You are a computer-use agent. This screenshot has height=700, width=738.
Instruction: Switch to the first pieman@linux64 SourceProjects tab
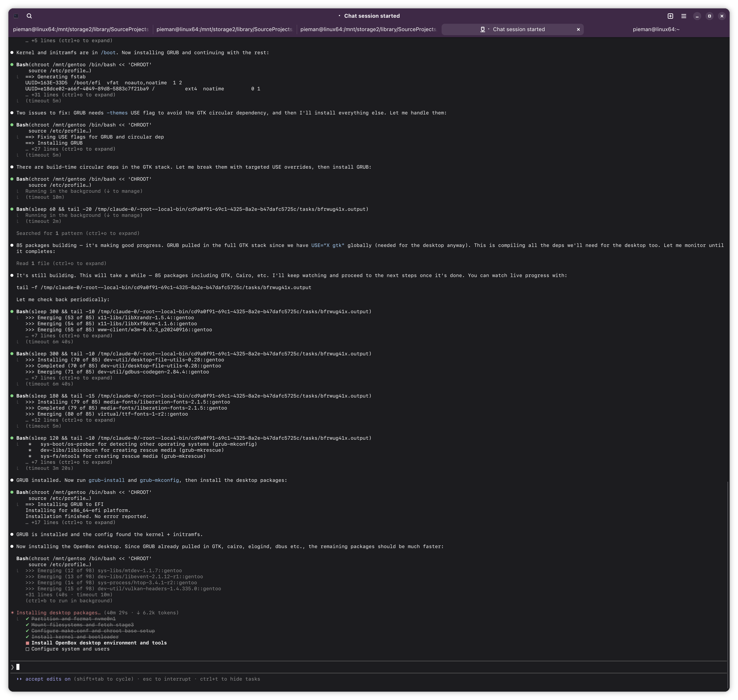81,29
